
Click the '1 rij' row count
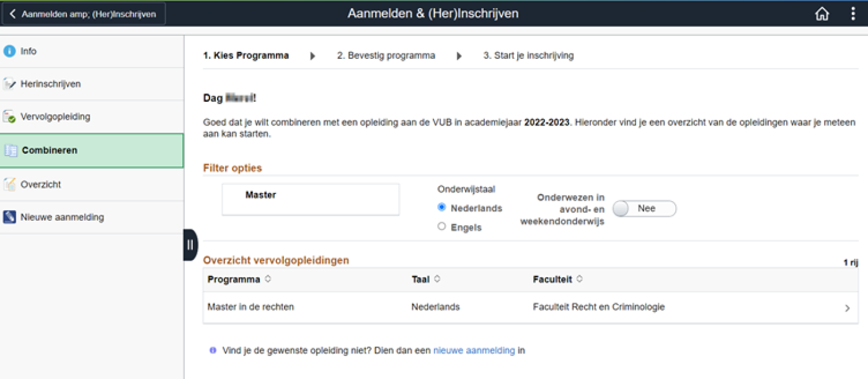(851, 263)
